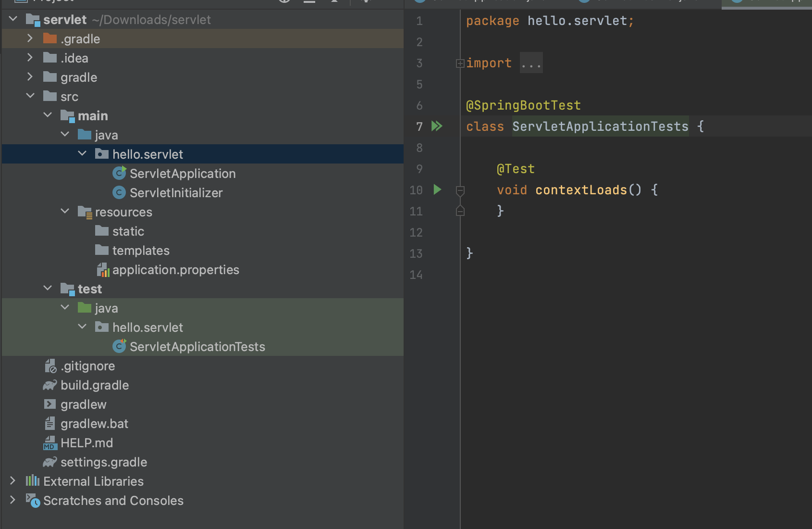Collapse the contextLoads method fold marker on line 10
The image size is (812, 529).
pos(460,191)
